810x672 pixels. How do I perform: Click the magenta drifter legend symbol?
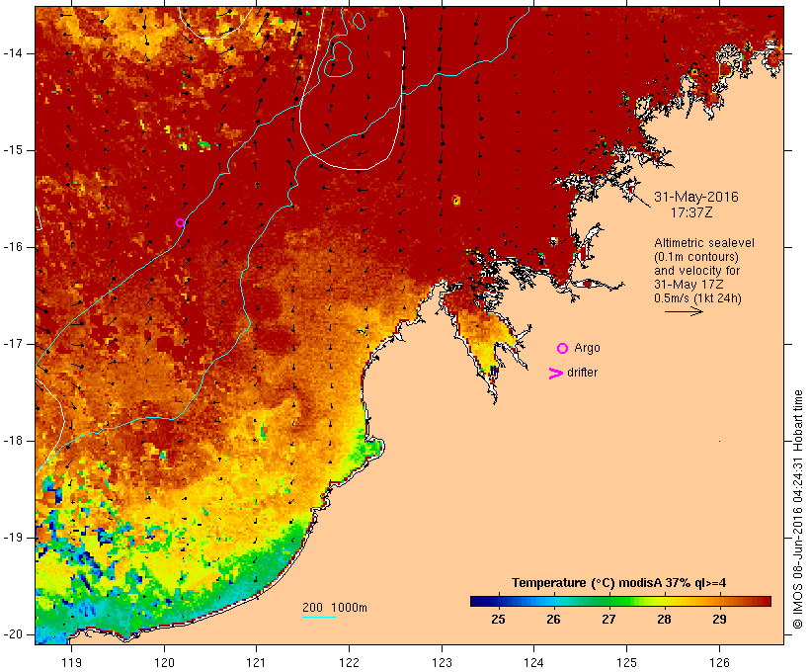click(x=555, y=374)
